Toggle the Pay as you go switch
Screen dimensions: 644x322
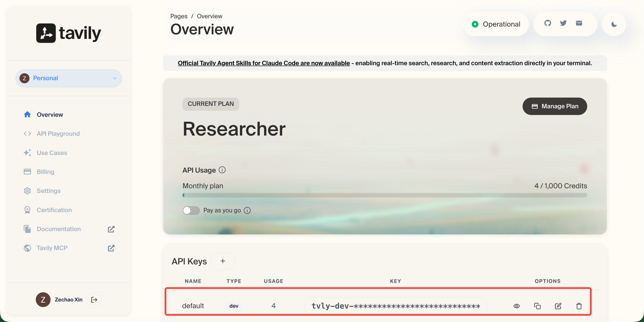(191, 210)
